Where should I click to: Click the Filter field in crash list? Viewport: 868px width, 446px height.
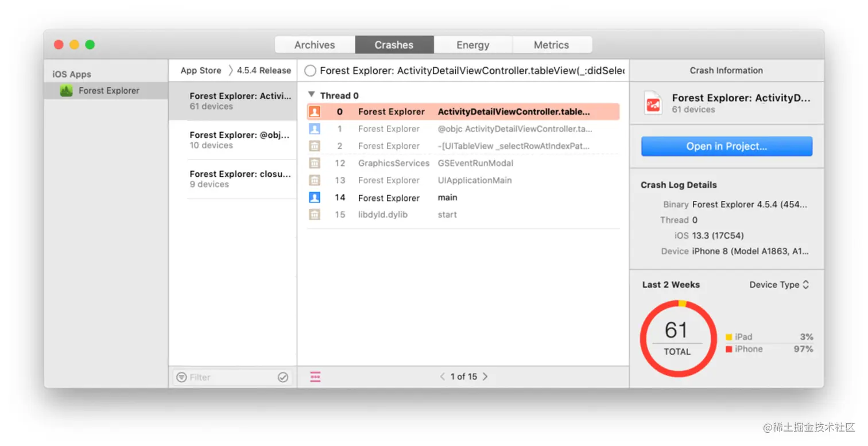pyautogui.click(x=232, y=377)
